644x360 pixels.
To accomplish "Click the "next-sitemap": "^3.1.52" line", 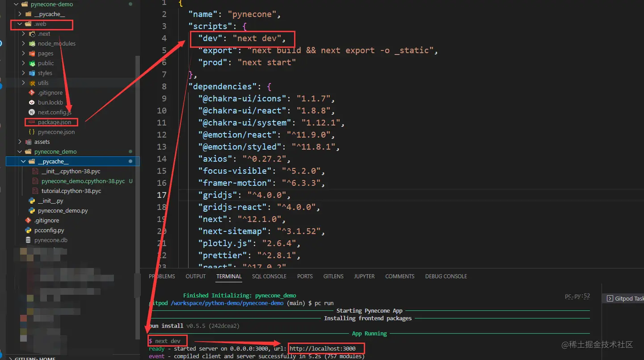I will 261,231.
